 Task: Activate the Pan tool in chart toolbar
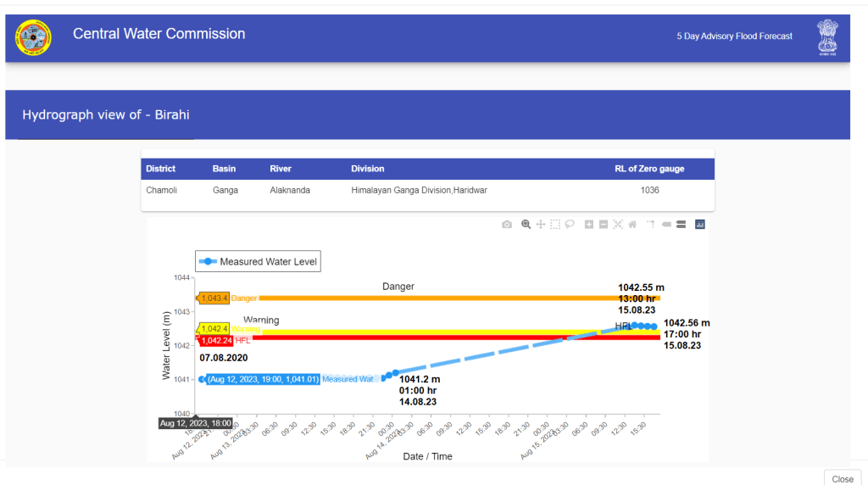(x=540, y=225)
